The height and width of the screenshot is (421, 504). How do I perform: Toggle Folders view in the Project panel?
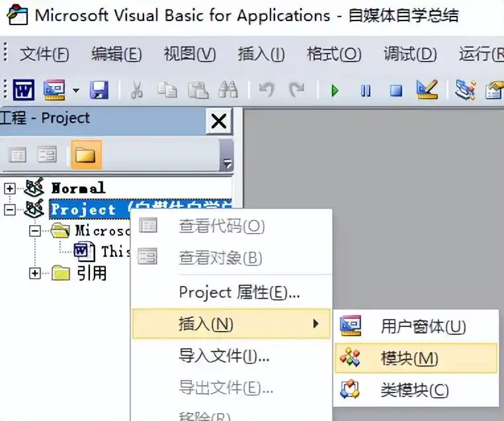(85, 155)
